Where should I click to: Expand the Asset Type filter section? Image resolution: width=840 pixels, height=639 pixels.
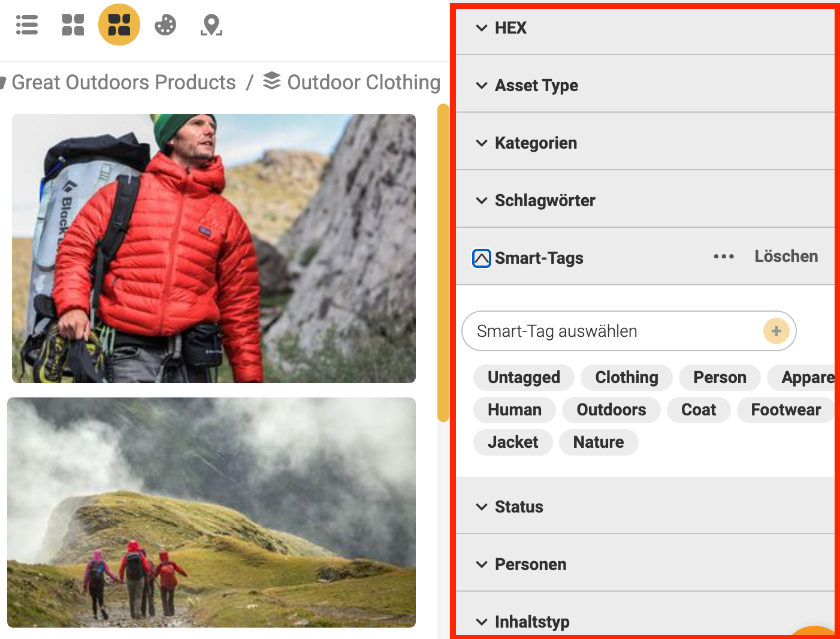click(536, 86)
